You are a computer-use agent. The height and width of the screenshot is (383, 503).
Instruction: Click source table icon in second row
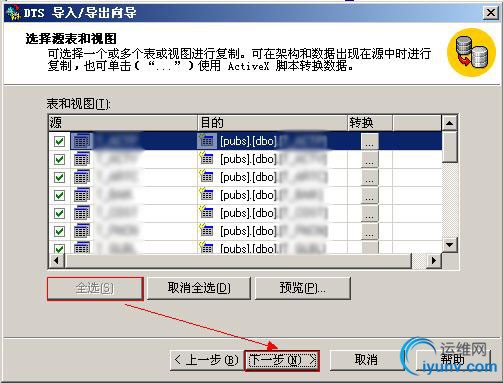click(81, 159)
